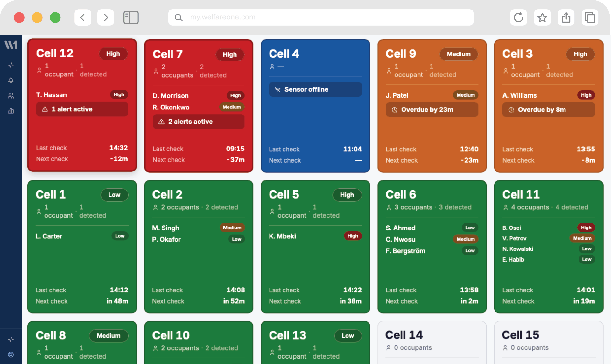Open the activity pulse icon at sidebar top
Image resolution: width=611 pixels, height=364 pixels.
(11, 65)
